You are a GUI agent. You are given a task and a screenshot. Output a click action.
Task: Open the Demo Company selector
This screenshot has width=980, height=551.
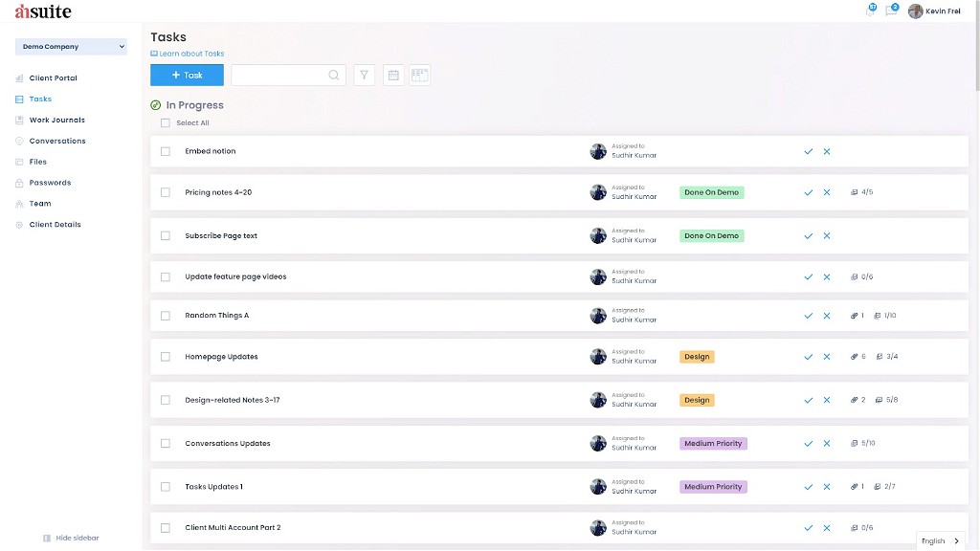click(72, 46)
